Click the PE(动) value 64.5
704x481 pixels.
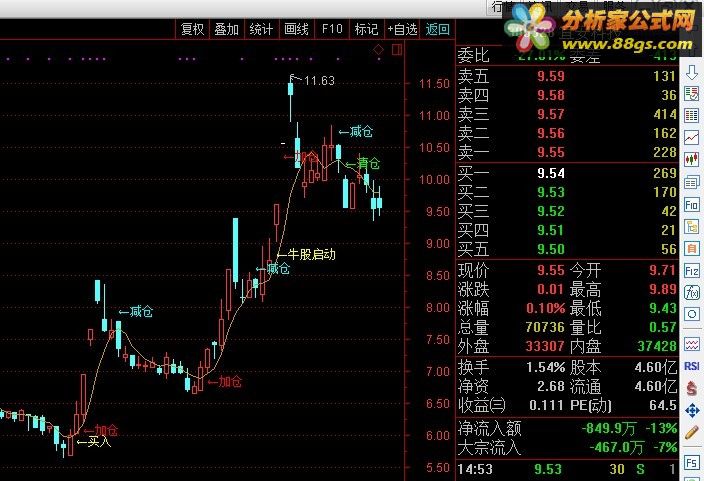tap(663, 405)
